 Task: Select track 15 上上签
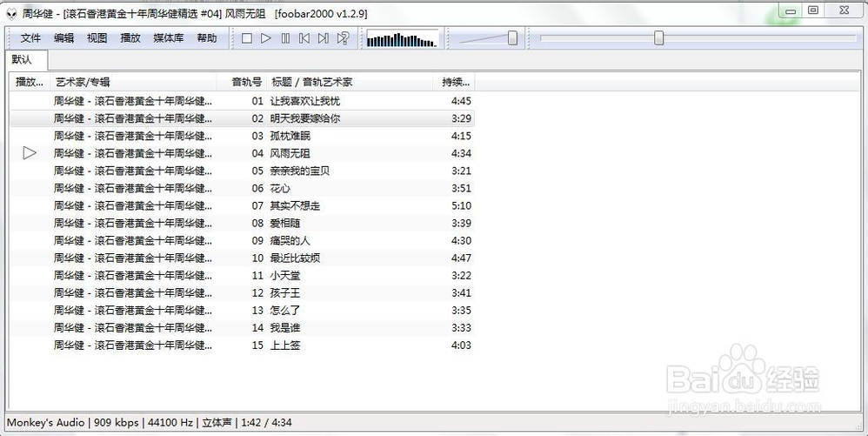click(x=243, y=345)
